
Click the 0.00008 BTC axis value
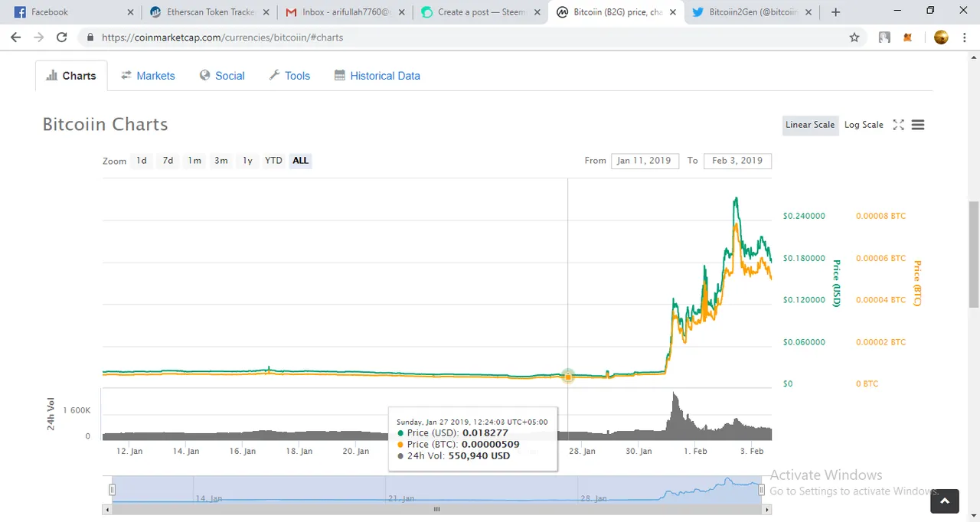pos(880,216)
